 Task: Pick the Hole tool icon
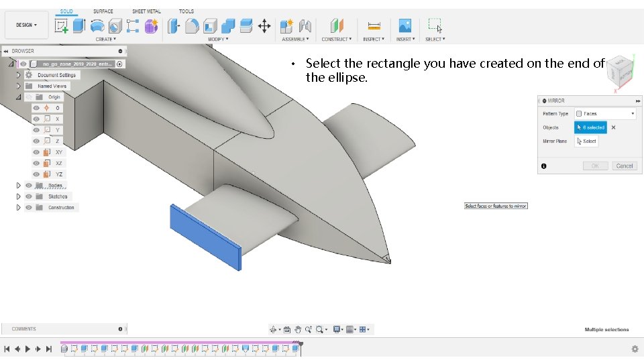pyautogui.click(x=115, y=26)
